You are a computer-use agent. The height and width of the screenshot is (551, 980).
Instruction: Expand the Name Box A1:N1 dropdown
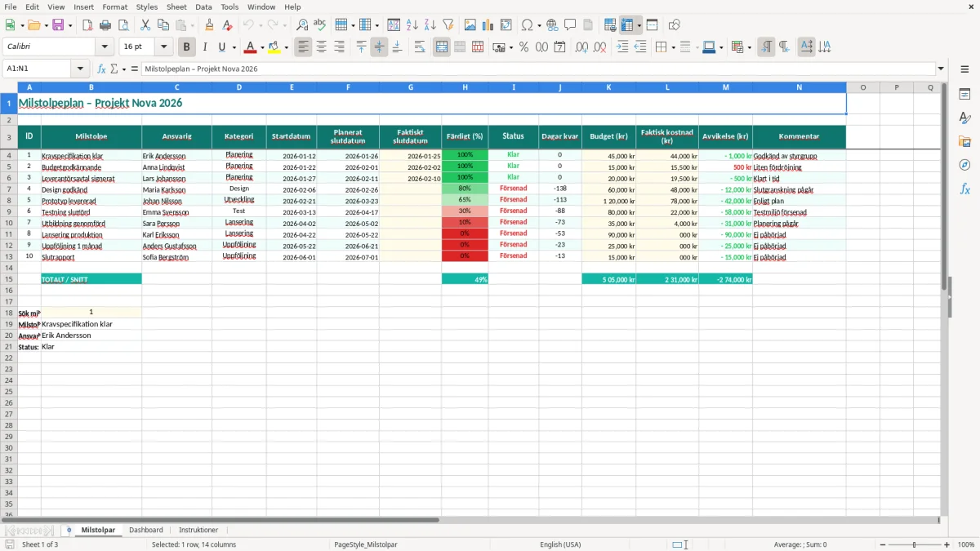[80, 69]
